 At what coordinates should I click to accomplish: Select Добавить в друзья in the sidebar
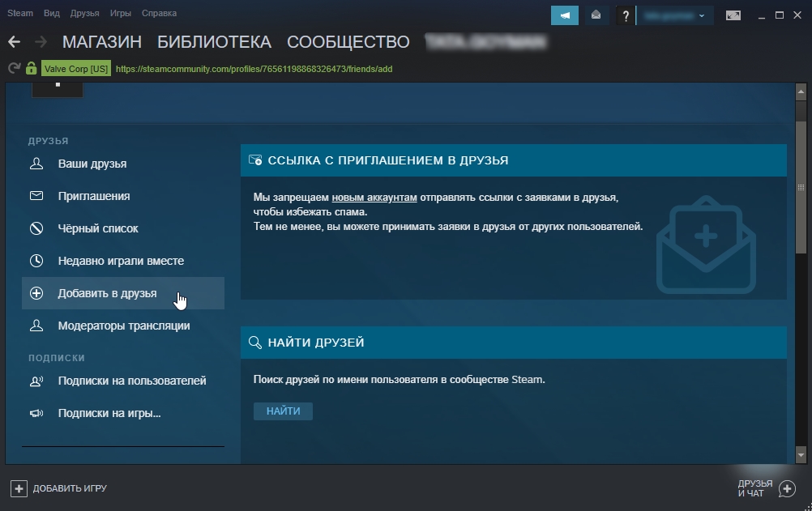(x=122, y=293)
